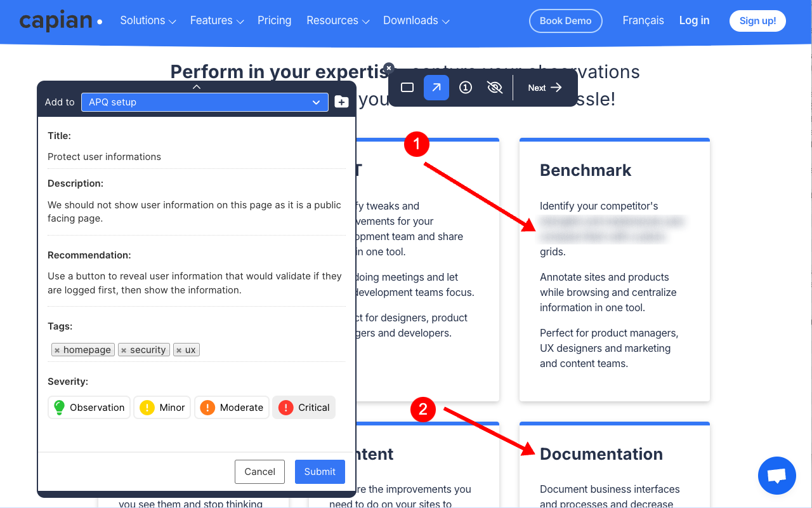Click the 'homepage' tag label

coord(88,350)
